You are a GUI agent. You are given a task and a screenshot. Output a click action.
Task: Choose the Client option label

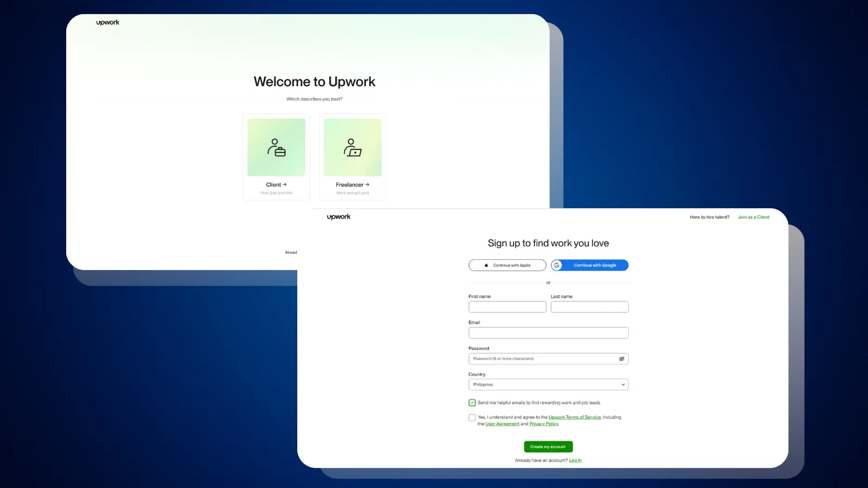pyautogui.click(x=276, y=185)
